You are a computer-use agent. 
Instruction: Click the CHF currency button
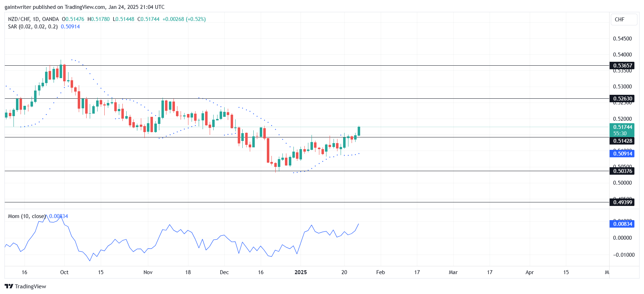point(624,20)
